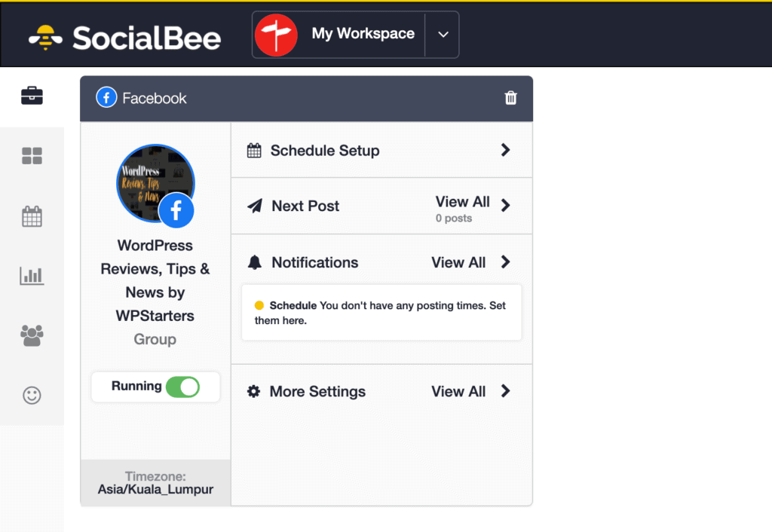The image size is (772, 532).
Task: Click the gear icon next to More Settings
Action: 253,391
